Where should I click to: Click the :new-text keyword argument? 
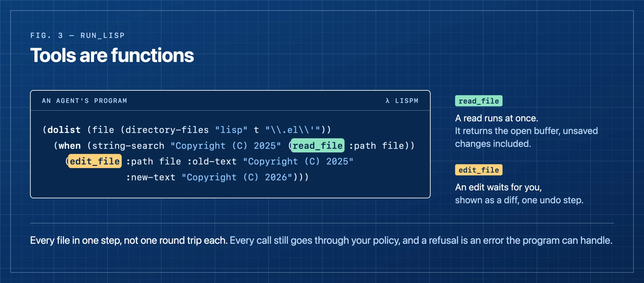click(x=151, y=177)
